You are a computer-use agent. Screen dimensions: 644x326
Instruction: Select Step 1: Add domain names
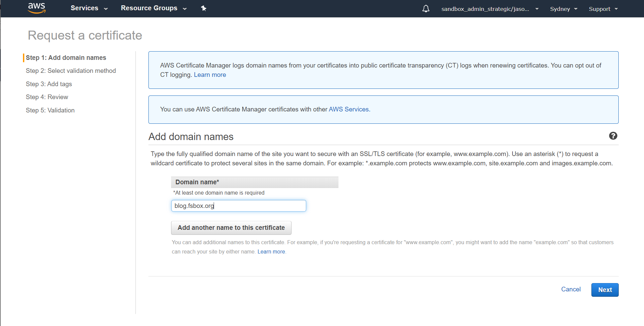[66, 58]
